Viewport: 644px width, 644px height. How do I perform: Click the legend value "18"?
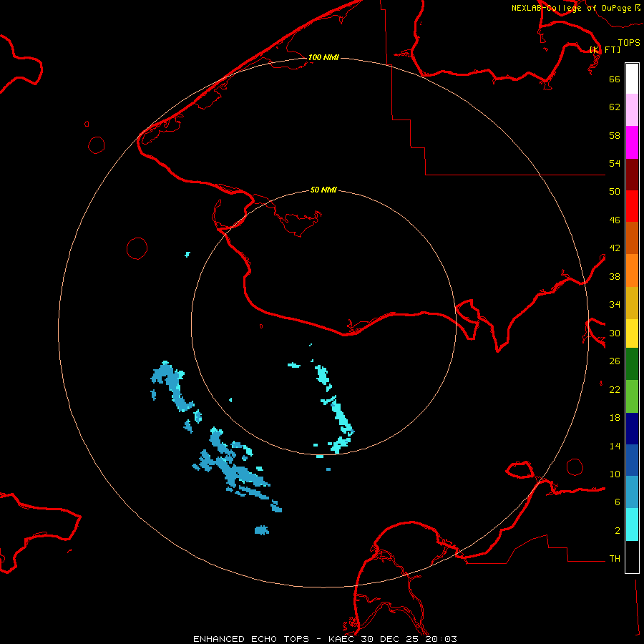coord(615,418)
